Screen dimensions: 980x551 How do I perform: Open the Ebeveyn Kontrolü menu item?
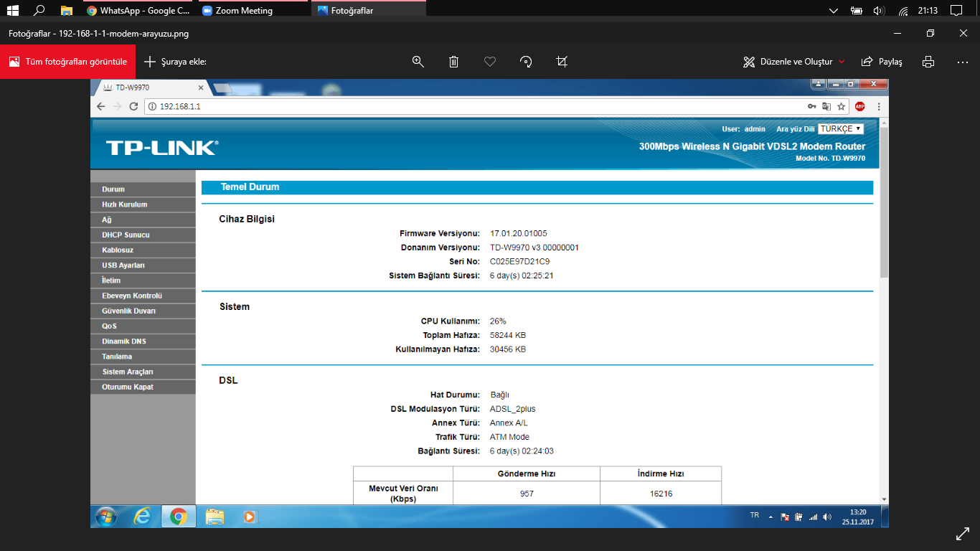[143, 296]
